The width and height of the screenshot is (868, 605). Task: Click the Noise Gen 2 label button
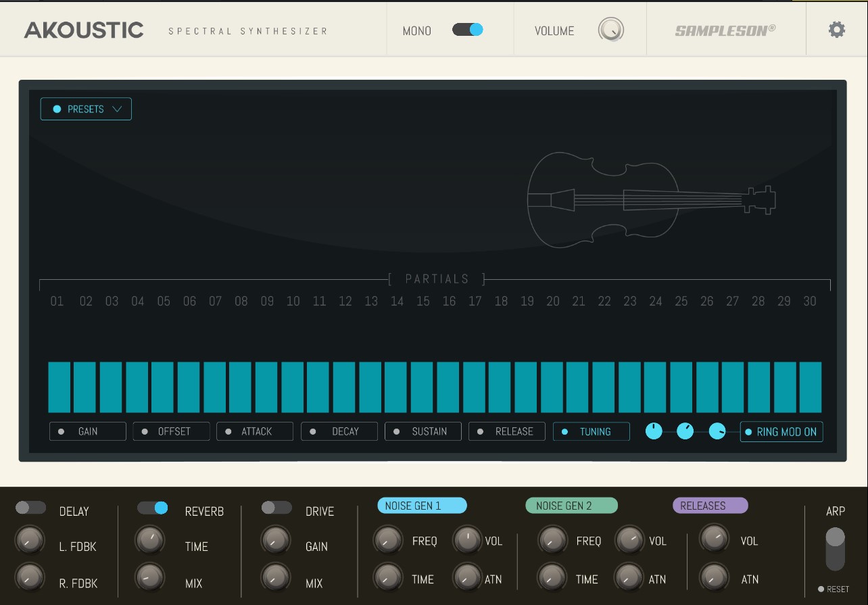571,506
